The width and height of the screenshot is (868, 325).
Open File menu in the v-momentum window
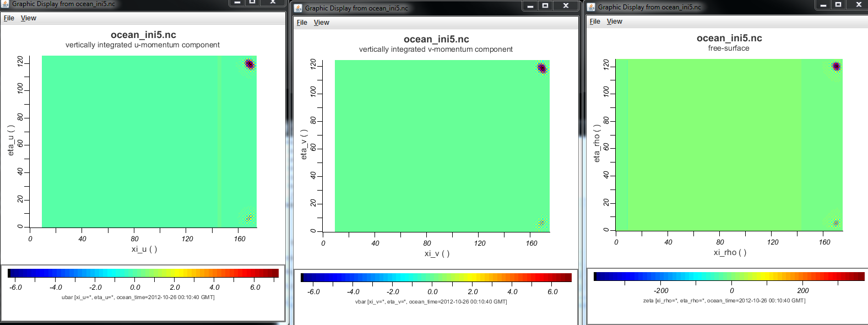pyautogui.click(x=302, y=23)
